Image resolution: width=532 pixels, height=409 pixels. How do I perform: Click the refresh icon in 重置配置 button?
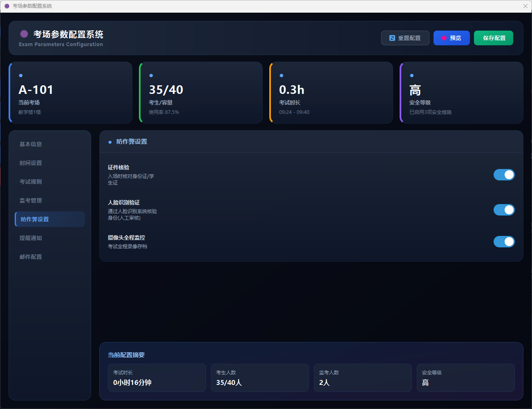click(x=392, y=38)
